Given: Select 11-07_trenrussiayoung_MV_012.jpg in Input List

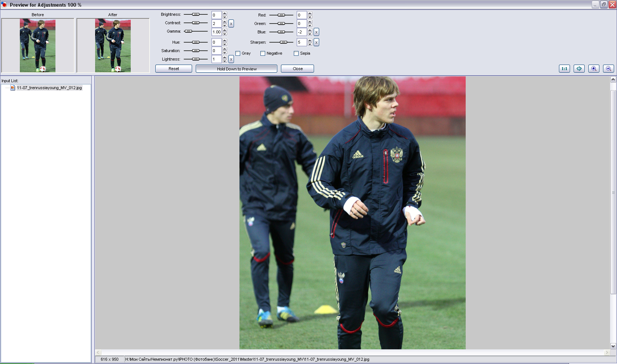Looking at the screenshot, I should [49, 88].
